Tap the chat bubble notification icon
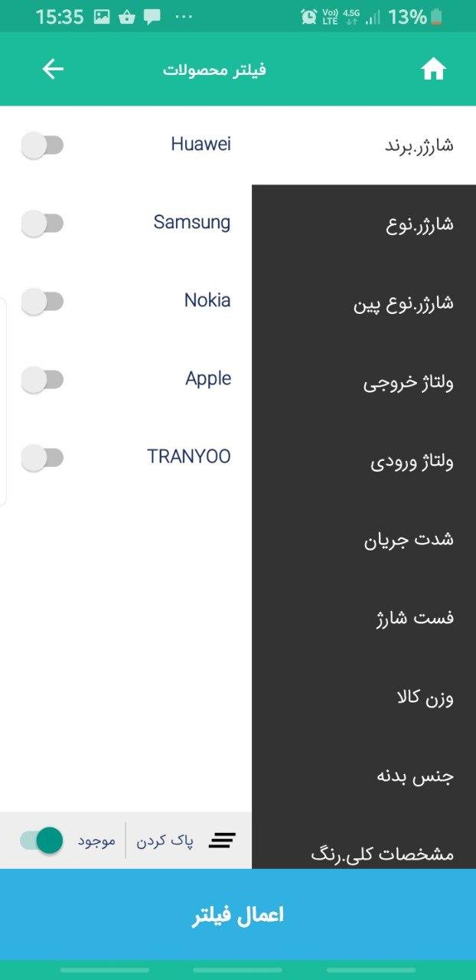Viewport: 476px width, 980px height. (x=152, y=16)
